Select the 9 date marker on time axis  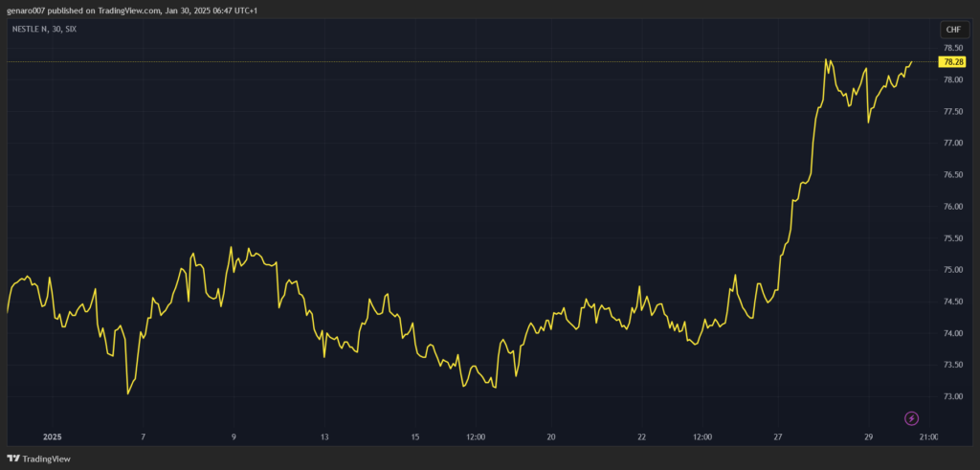[x=234, y=436]
